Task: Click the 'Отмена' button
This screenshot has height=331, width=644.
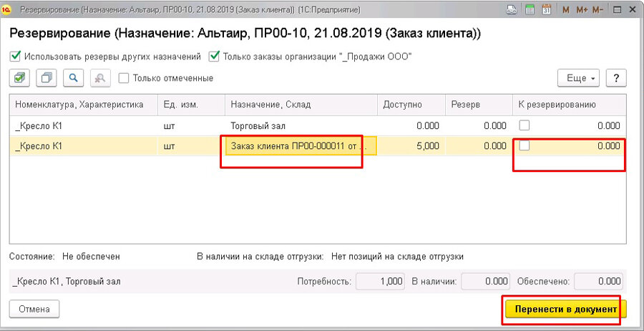Action: coord(34,310)
